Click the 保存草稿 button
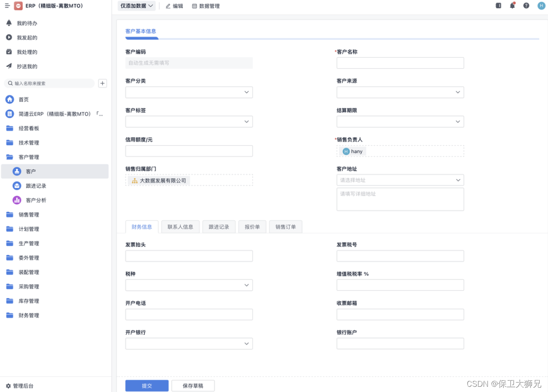548x392 pixels. point(193,385)
